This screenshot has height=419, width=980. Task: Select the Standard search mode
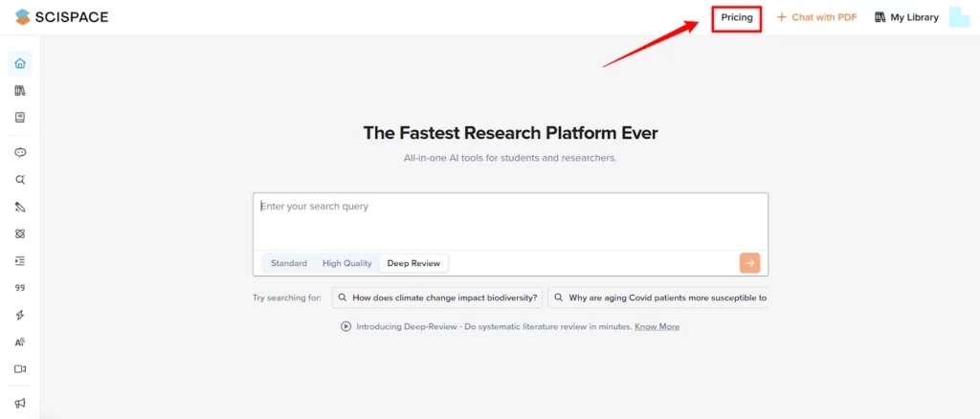pos(289,263)
